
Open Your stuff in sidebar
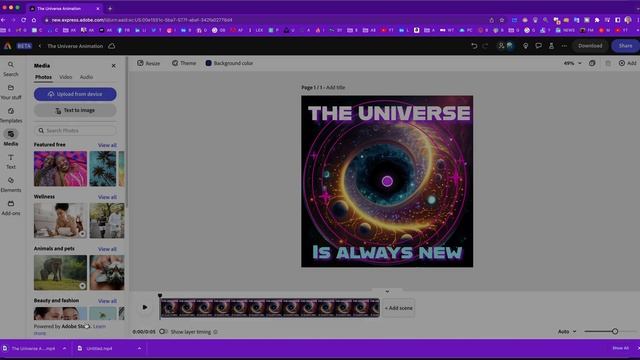(x=11, y=92)
